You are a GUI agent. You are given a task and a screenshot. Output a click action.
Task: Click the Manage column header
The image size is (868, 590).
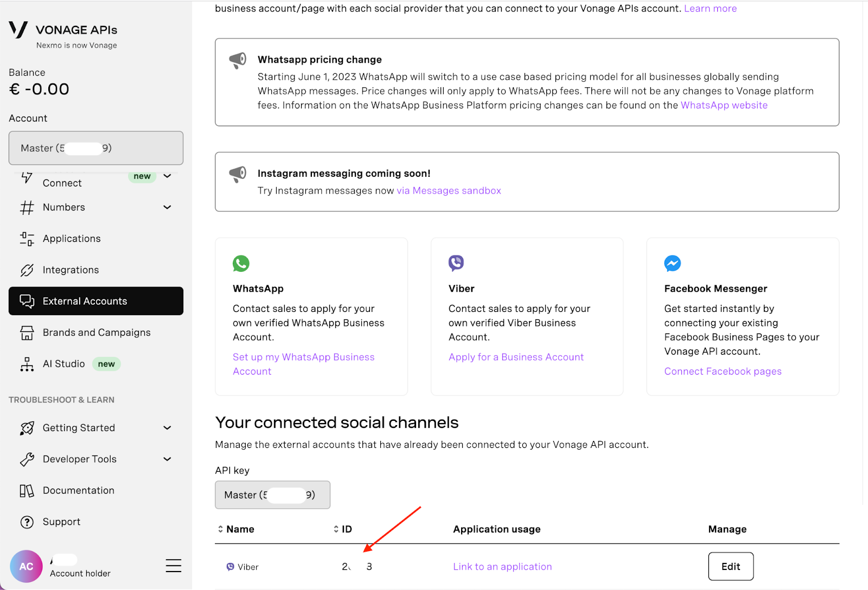[727, 529]
